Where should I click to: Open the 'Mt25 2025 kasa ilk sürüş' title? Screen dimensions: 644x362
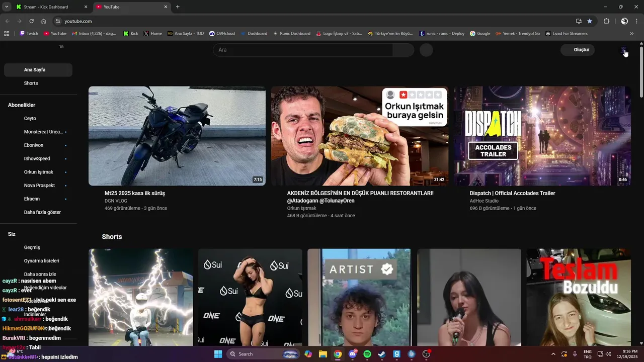[135, 193]
